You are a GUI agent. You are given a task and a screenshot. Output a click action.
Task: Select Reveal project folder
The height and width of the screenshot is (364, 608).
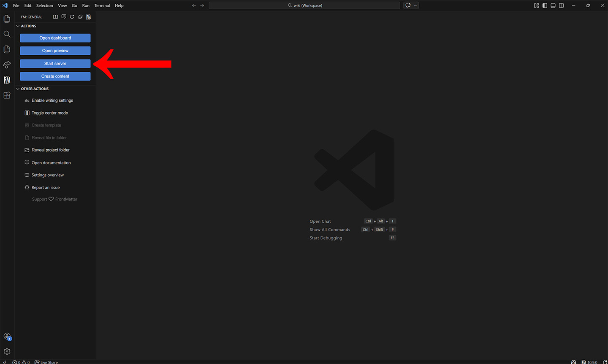47,150
